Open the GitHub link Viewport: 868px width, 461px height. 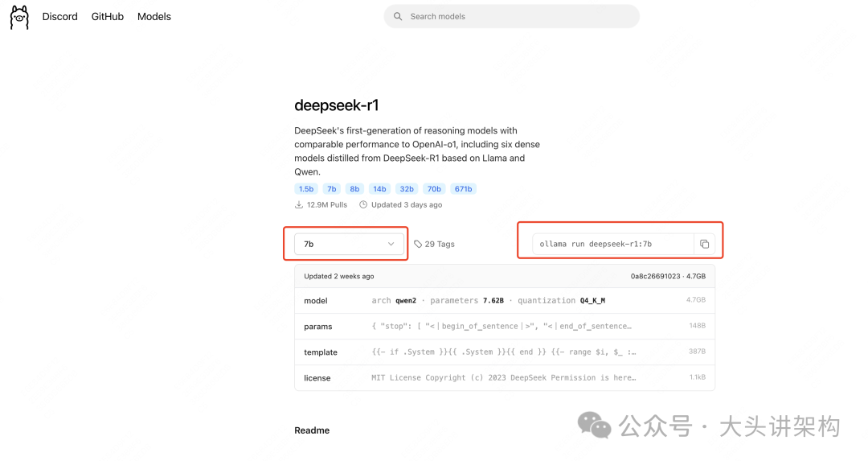108,17
